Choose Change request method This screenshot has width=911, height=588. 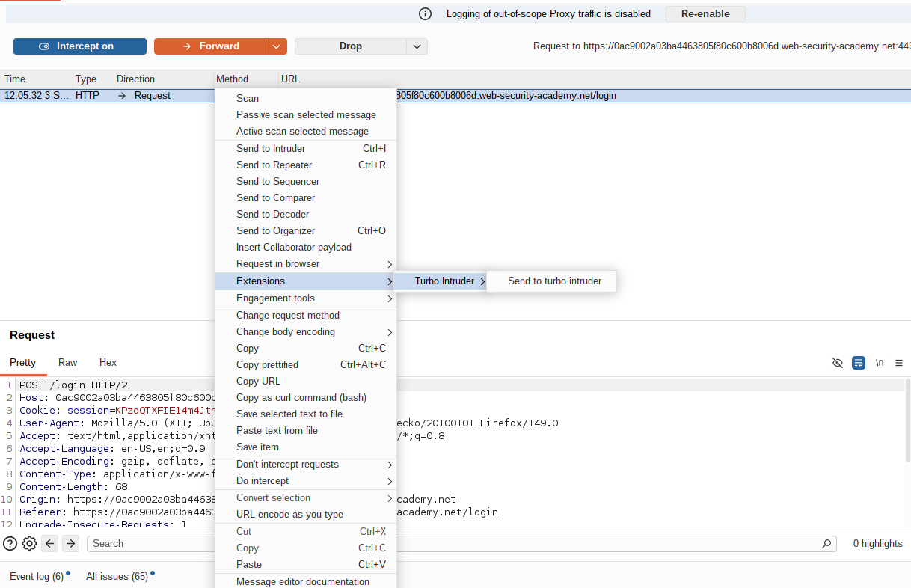pos(306,315)
